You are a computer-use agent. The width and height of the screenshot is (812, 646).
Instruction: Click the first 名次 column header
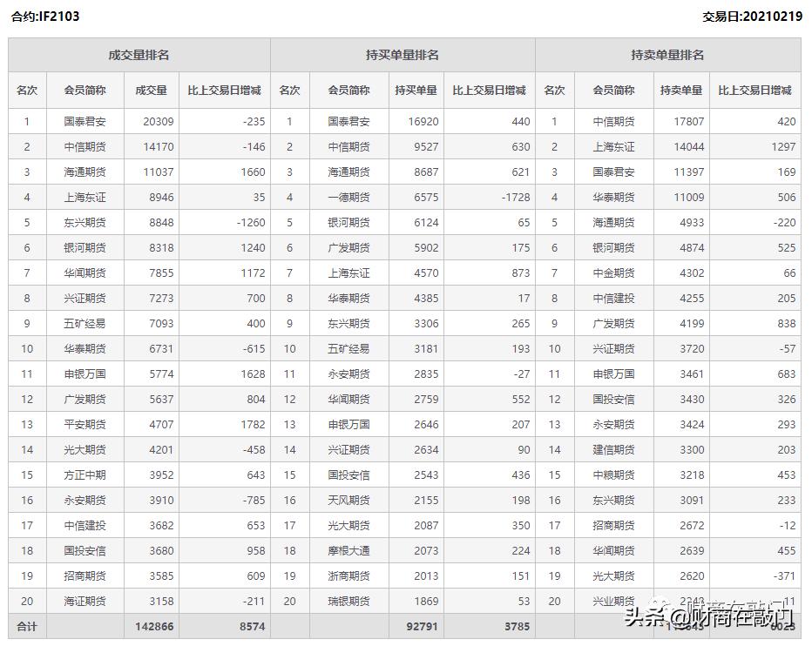(x=27, y=90)
